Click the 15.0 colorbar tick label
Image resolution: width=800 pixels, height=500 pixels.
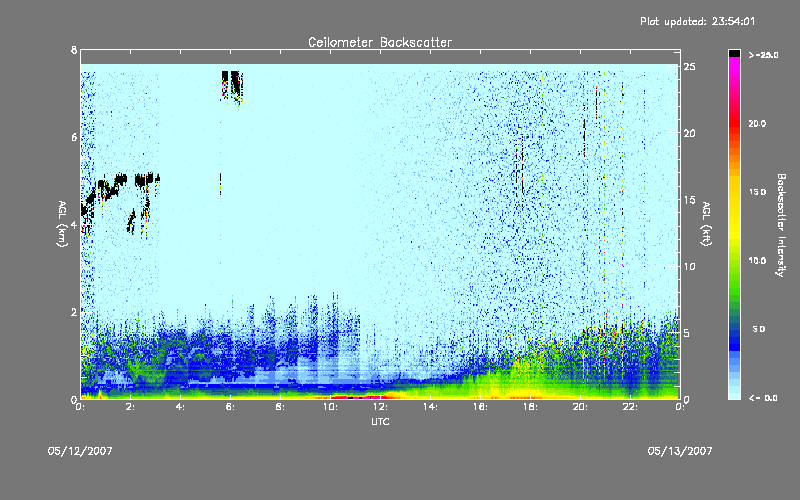pyautogui.click(x=757, y=192)
